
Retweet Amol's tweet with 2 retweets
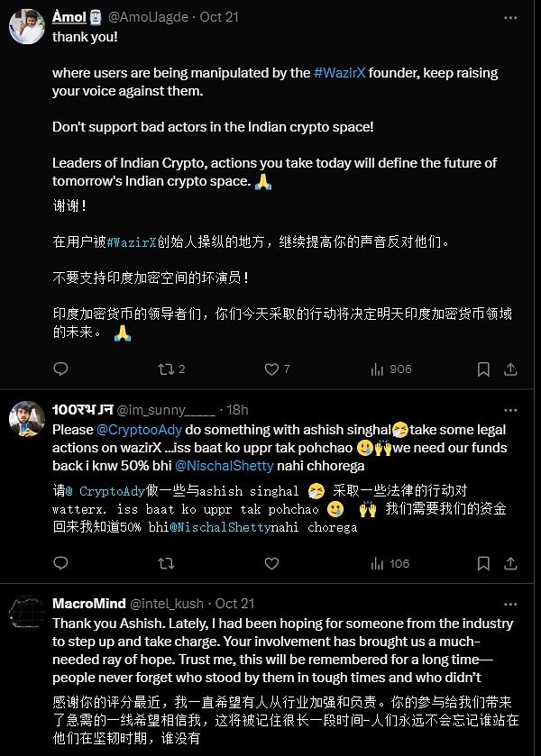(x=171, y=369)
